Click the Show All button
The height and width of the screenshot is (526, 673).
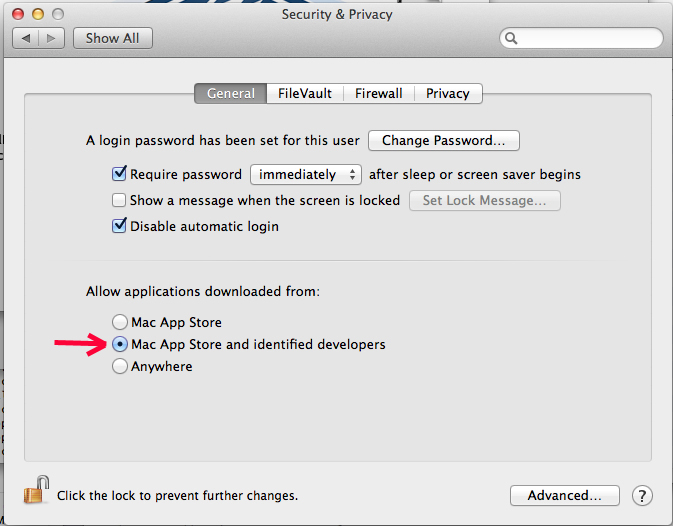(x=112, y=38)
